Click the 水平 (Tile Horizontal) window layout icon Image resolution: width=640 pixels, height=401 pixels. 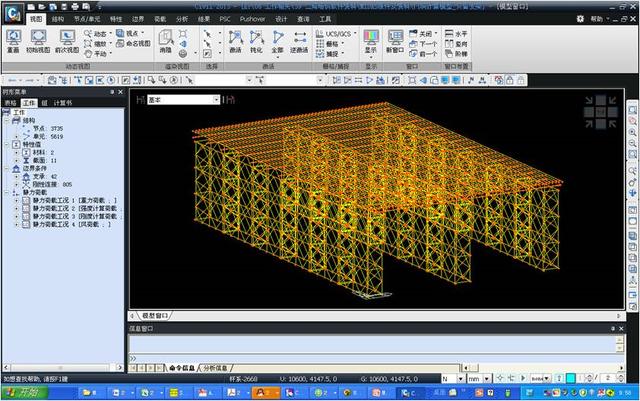tap(456, 33)
